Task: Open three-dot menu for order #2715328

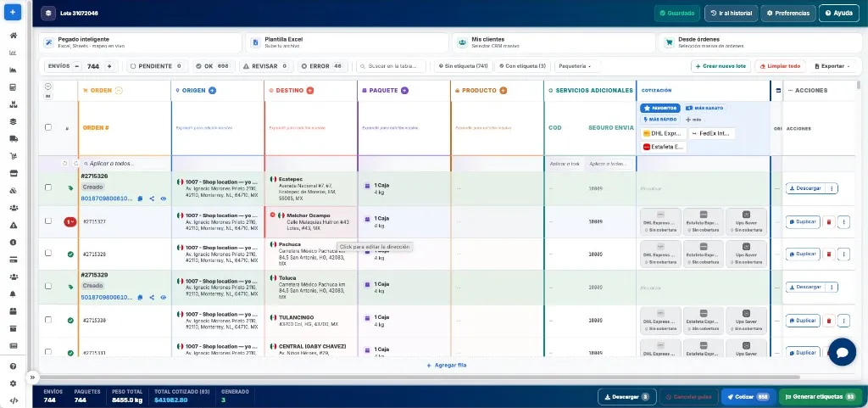Action: [x=843, y=254]
